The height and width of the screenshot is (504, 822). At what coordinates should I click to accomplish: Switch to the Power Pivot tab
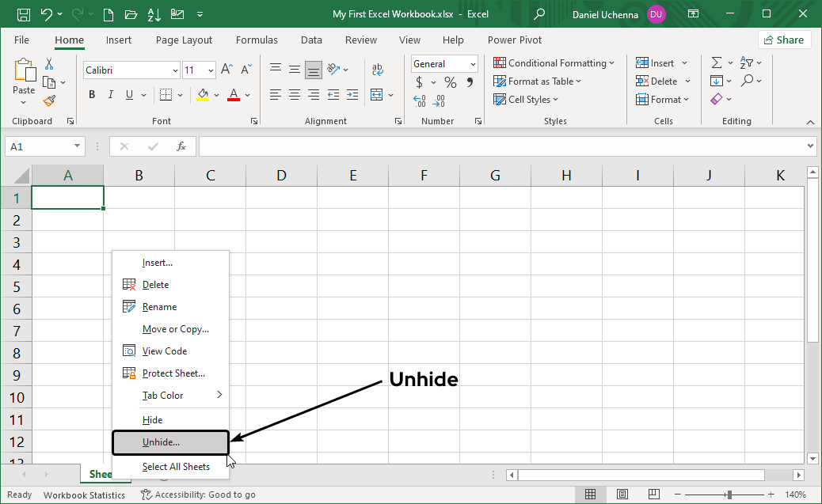pyautogui.click(x=514, y=40)
